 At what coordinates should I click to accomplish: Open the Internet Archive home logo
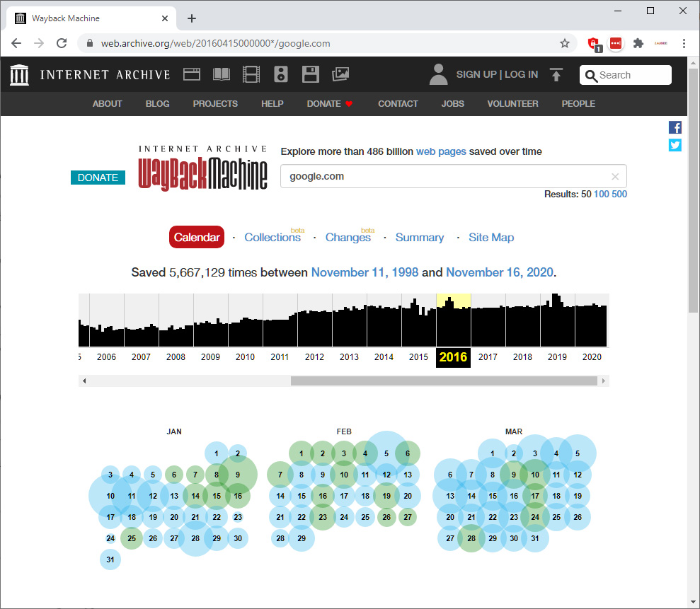point(90,74)
